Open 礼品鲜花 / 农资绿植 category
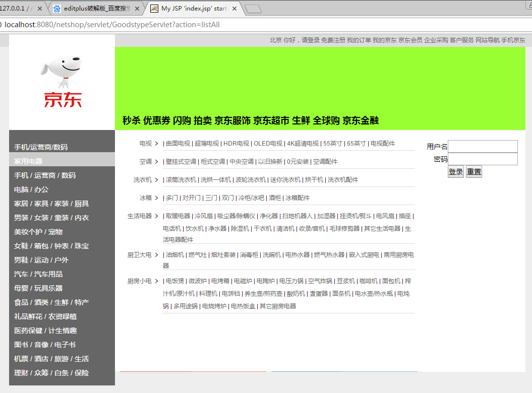This screenshot has width=532, height=393. point(45,316)
